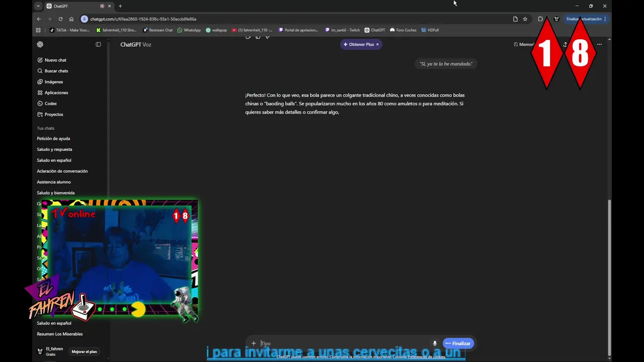This screenshot has height=362, width=644.
Task: Click the Mejorar el plan button
Action: click(x=84, y=352)
